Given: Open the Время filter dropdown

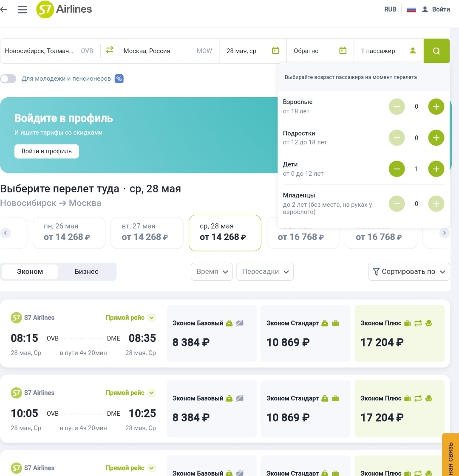Looking at the screenshot, I should pyautogui.click(x=212, y=272).
